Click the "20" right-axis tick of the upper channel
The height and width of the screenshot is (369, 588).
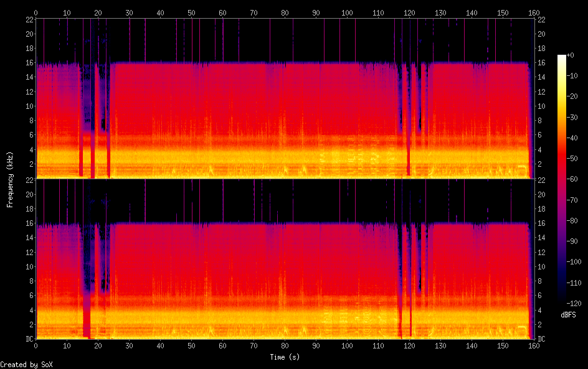(541, 34)
